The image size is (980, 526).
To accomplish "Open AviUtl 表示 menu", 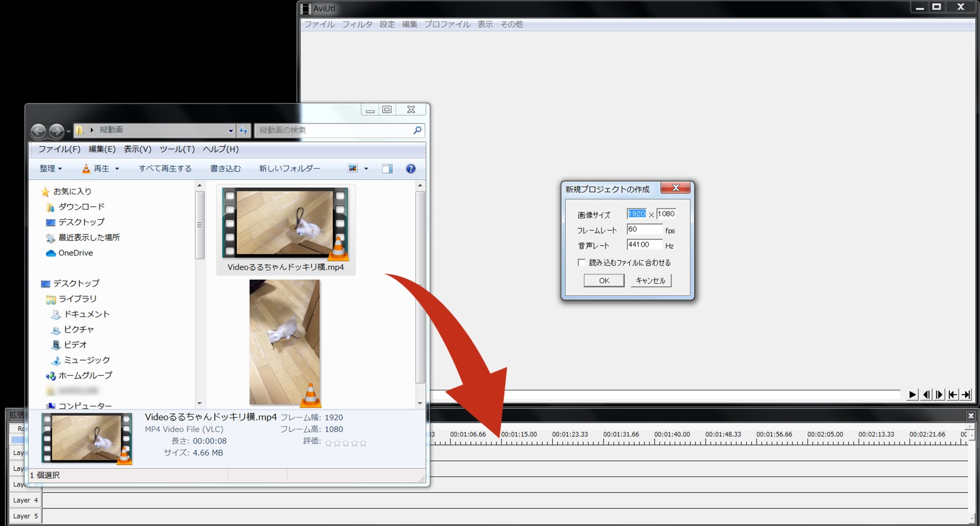I will coord(485,24).
